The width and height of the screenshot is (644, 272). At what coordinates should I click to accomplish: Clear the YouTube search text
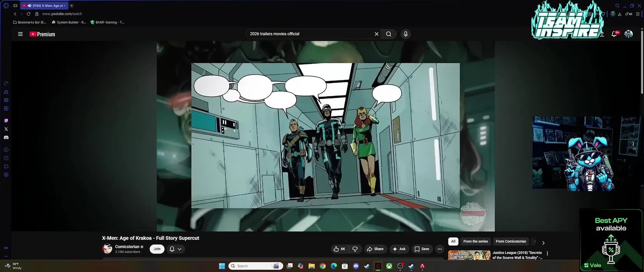pyautogui.click(x=376, y=34)
